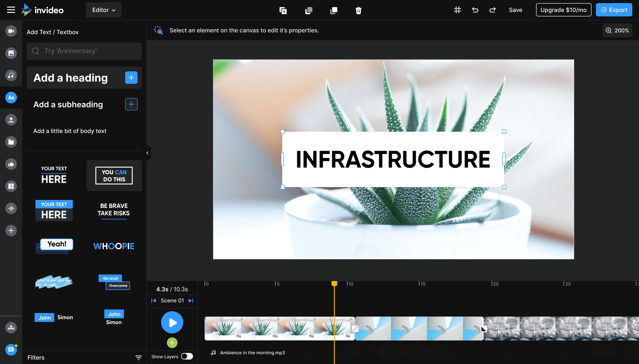Image resolution: width=639 pixels, height=364 pixels.
Task: Open the hamburger menu
Action: pos(11,10)
